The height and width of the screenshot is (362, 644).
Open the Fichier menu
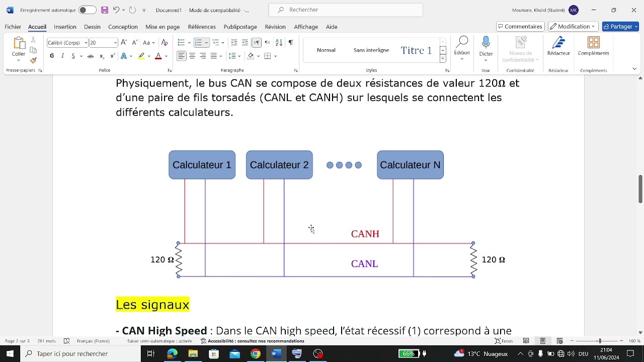click(x=13, y=27)
